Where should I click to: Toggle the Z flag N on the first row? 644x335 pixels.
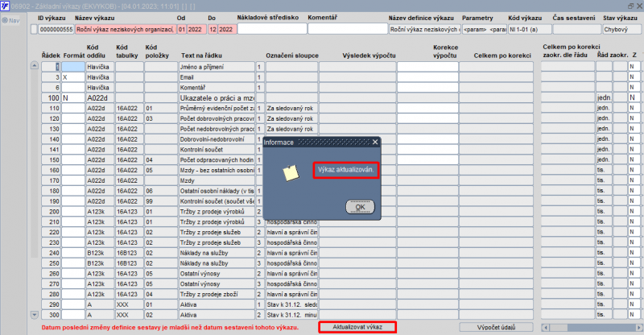coord(633,67)
